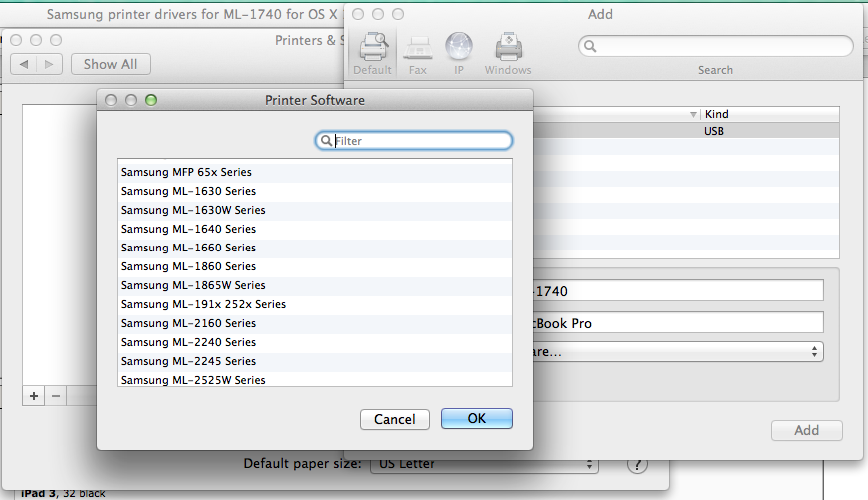The image size is (868, 500).
Task: Select Samsung ML-2160 Series
Action: point(315,323)
